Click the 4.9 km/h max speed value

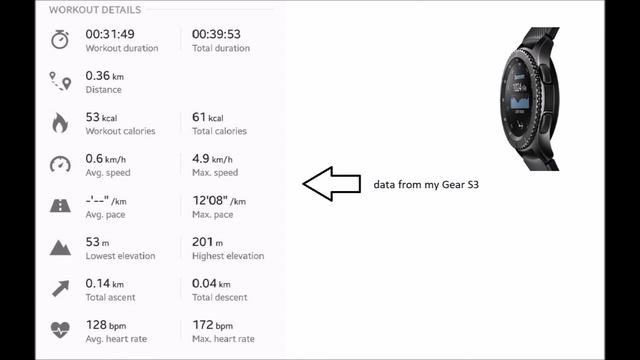[212, 159]
